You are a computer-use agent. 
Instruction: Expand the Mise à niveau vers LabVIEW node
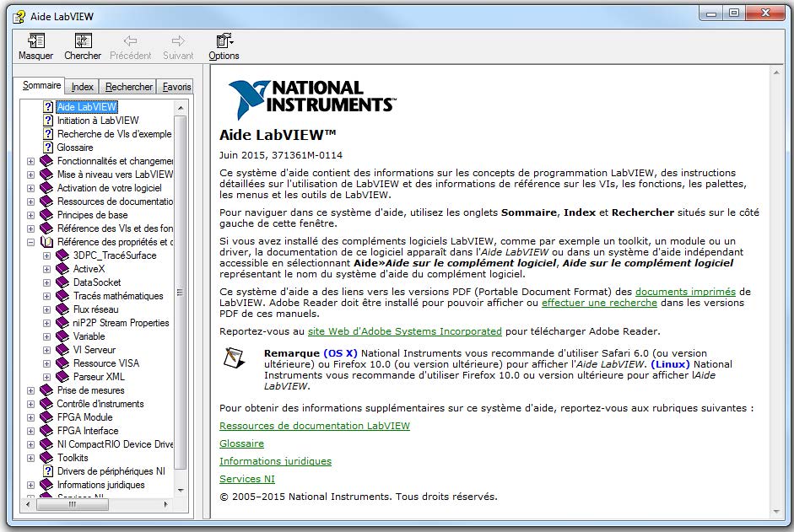pyautogui.click(x=31, y=175)
